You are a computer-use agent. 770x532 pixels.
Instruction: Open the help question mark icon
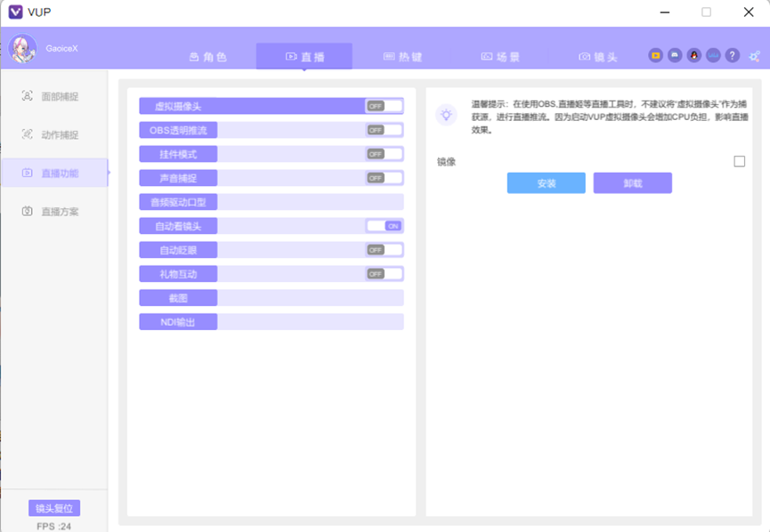point(732,55)
